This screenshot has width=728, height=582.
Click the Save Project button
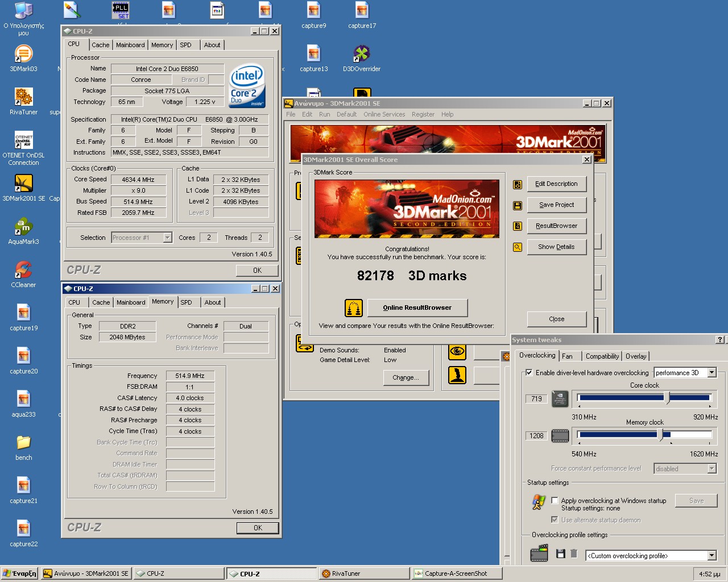pyautogui.click(x=556, y=205)
